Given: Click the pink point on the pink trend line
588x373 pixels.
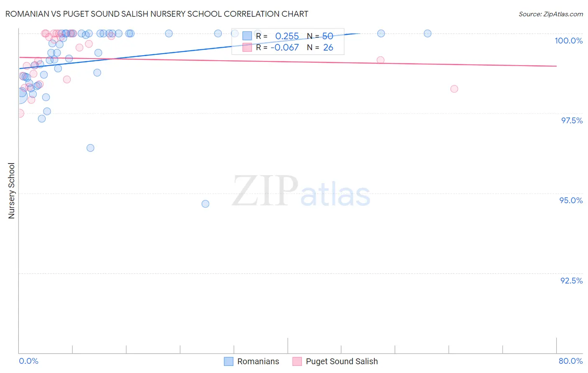Looking at the screenshot, I should pos(381,60).
